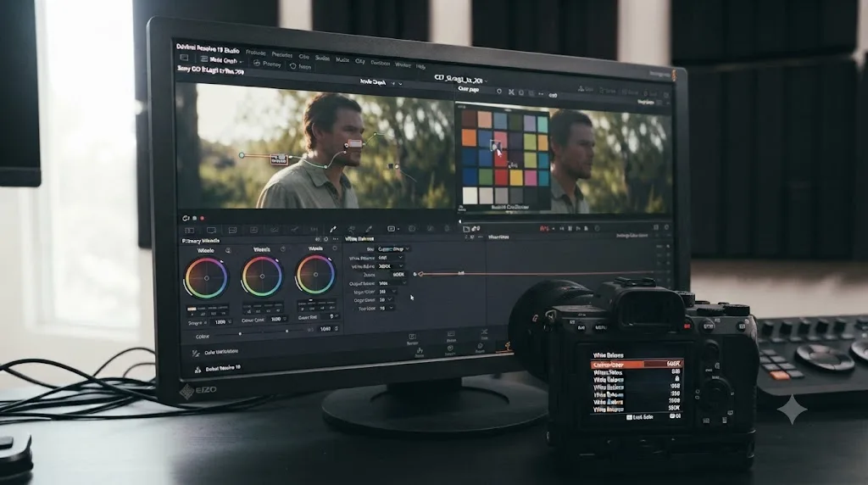The width and height of the screenshot is (868, 485).
Task: Click the center of the leftmost color wheel
Action: pyautogui.click(x=207, y=278)
